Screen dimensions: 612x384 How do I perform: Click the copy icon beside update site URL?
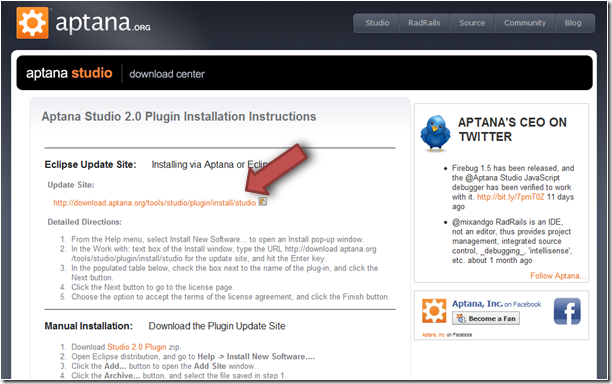(x=263, y=201)
